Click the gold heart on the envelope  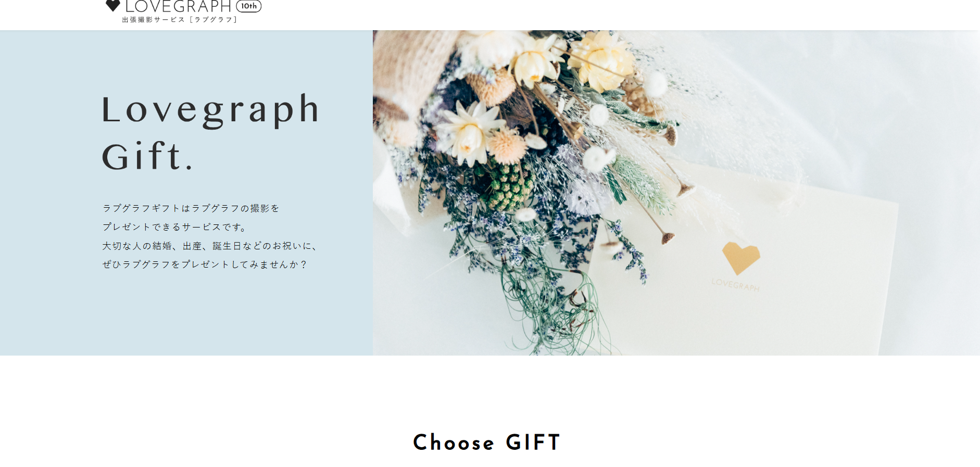point(740,258)
